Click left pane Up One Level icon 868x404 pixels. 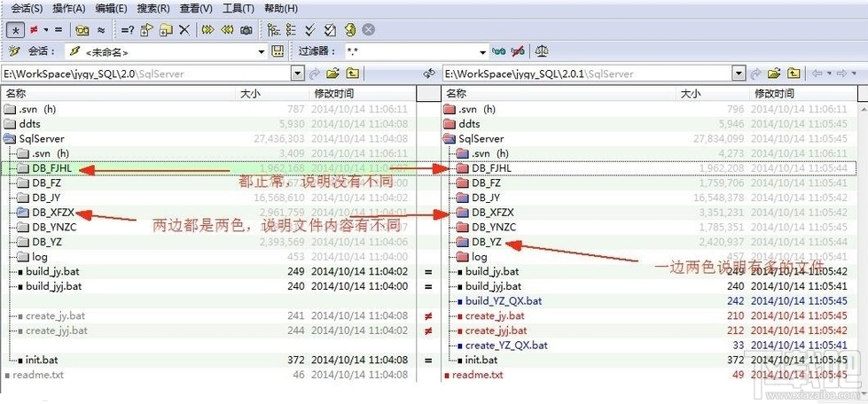point(352,73)
